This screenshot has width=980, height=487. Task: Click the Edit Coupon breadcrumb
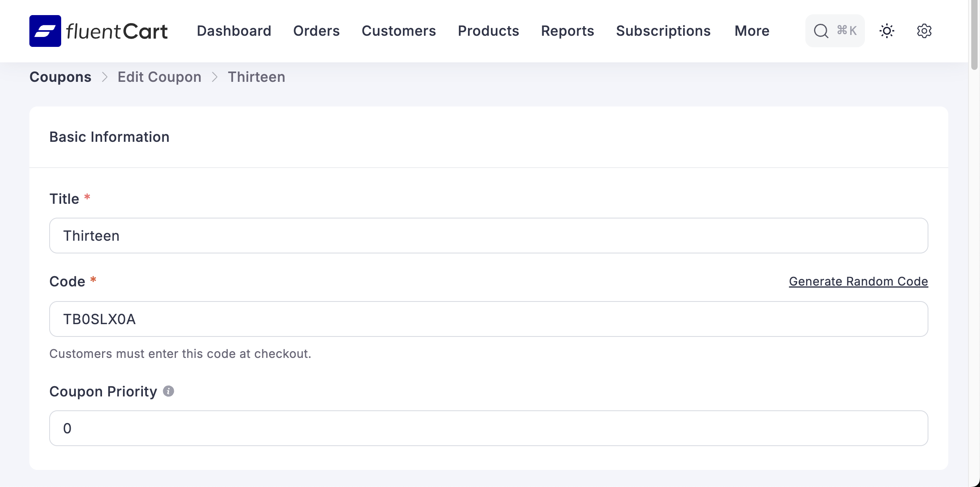tap(159, 77)
